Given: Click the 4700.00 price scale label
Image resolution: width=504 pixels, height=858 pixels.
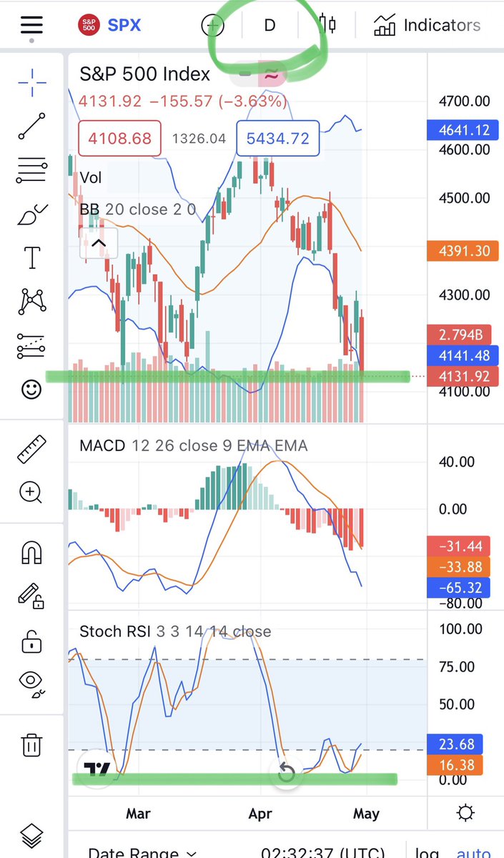Looking at the screenshot, I should [x=465, y=102].
